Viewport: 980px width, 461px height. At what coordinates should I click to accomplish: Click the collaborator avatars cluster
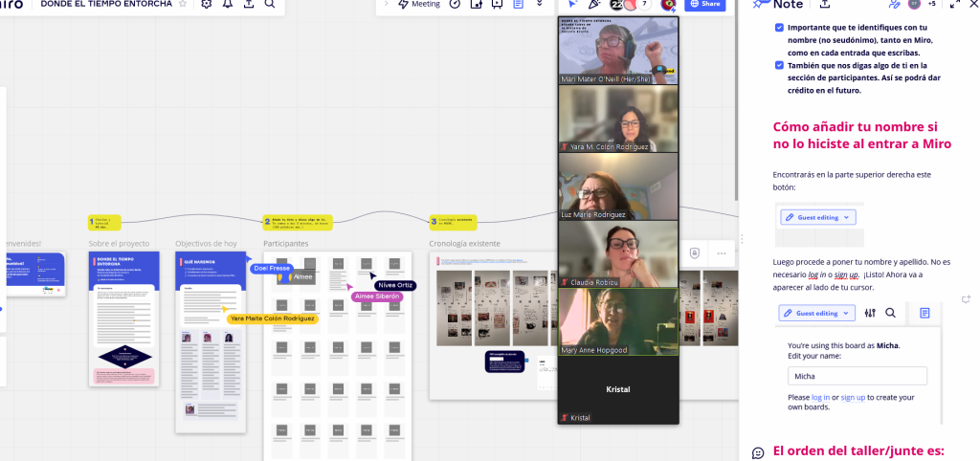click(622, 5)
